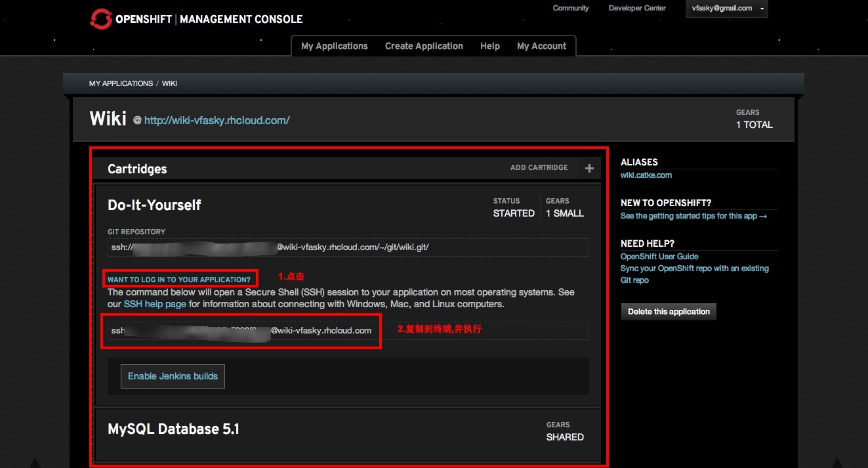Open the SSH help page link

pos(155,304)
